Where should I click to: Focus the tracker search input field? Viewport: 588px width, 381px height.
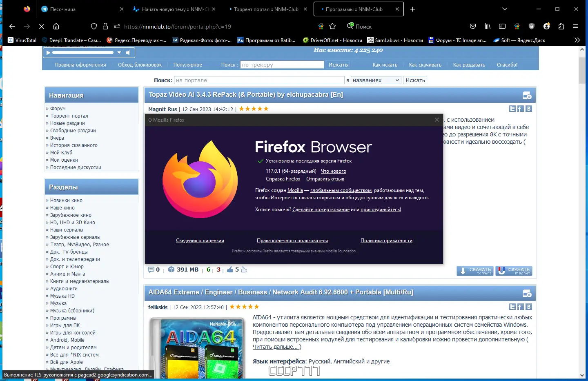pyautogui.click(x=282, y=65)
